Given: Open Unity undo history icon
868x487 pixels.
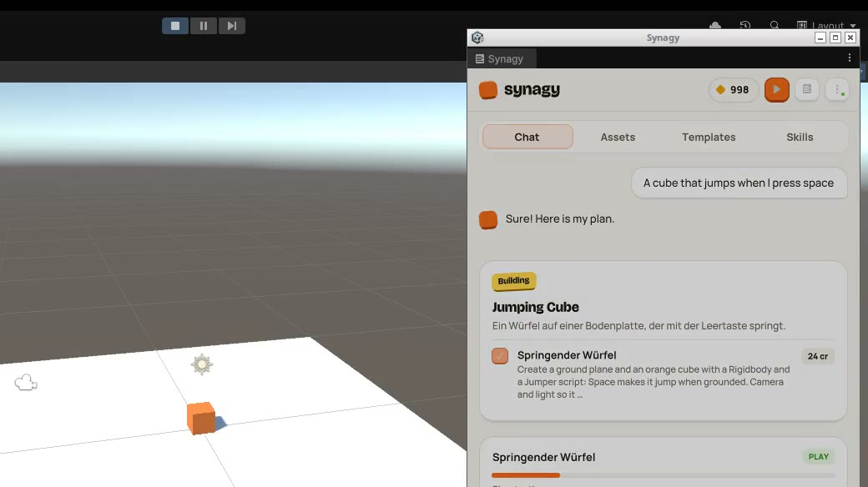Looking at the screenshot, I should [745, 26].
